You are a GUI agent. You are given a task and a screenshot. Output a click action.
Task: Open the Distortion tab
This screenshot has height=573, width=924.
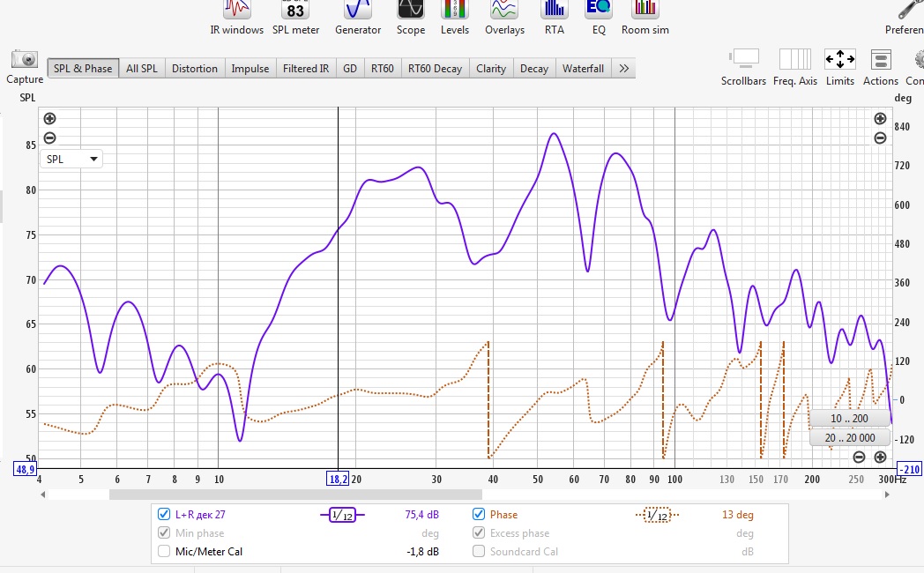tap(195, 68)
